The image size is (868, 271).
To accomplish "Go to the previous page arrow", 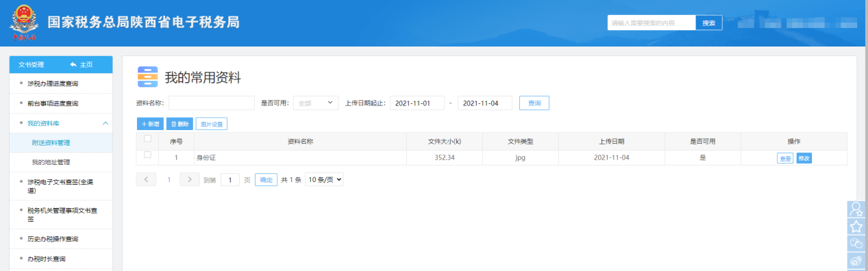I will pyautogui.click(x=146, y=179).
